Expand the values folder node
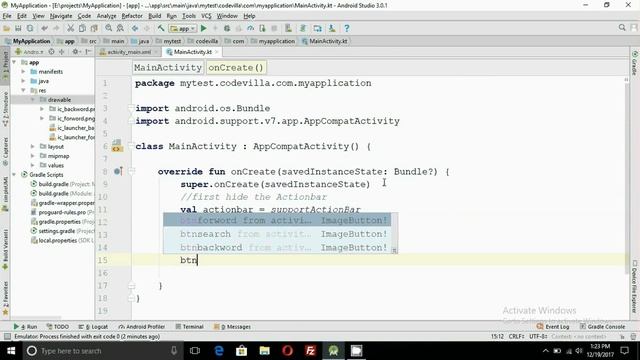The width and height of the screenshot is (640, 360). pos(33,165)
